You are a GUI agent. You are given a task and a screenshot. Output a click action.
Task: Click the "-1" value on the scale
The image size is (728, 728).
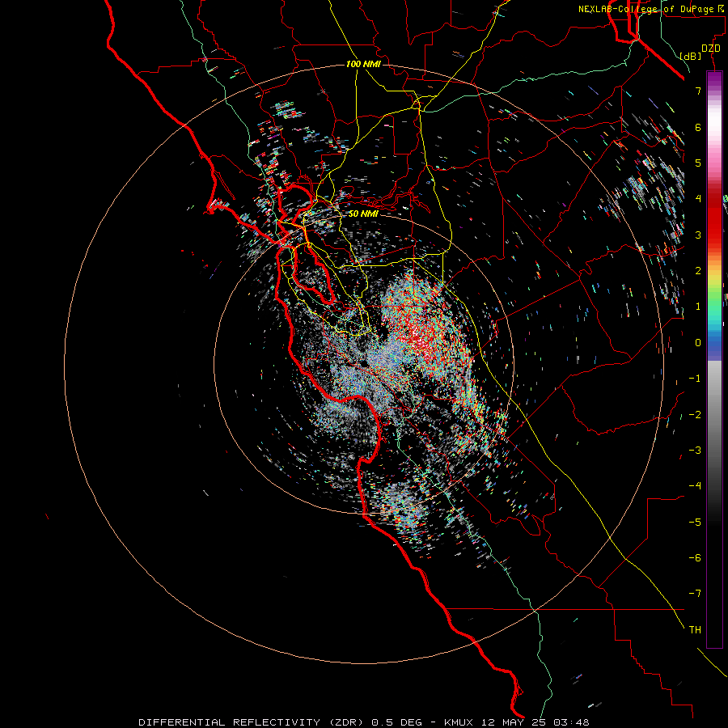click(695, 379)
